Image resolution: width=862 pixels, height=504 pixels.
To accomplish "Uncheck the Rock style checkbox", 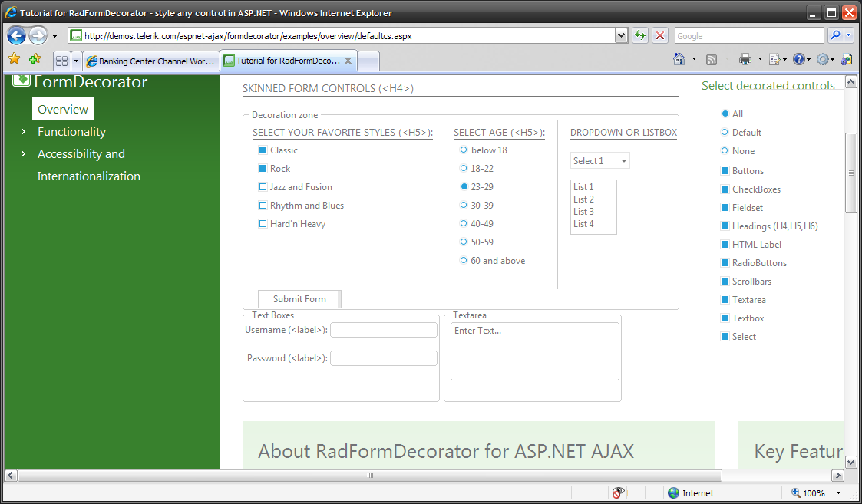I will click(263, 168).
